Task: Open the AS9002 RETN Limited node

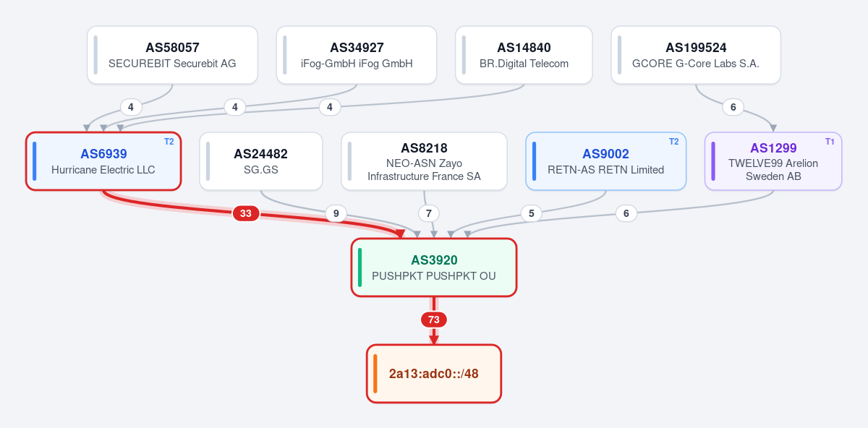Action: 605,161
